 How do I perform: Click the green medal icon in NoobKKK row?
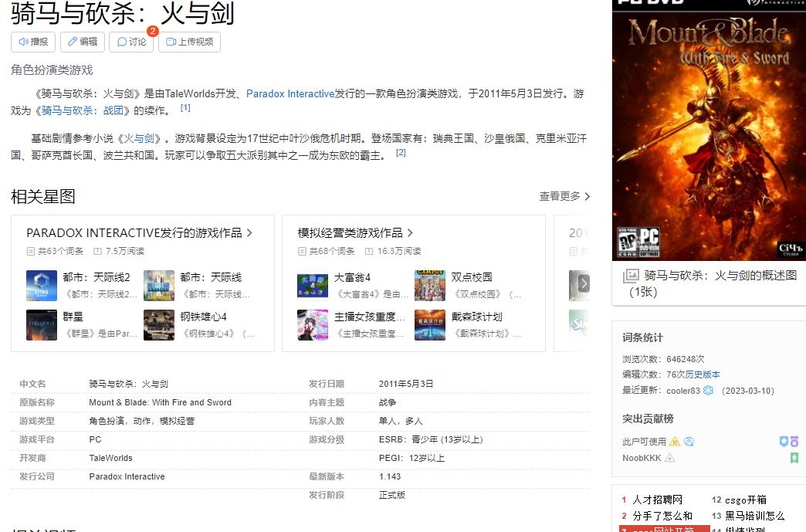[794, 458]
